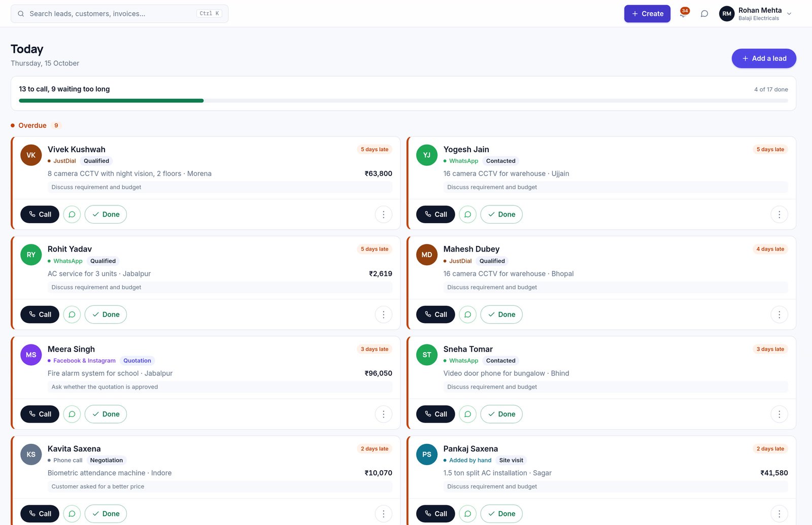Message Yogesh Jain using chat icon
Viewport: 812px width, 525px height.
[468, 215]
